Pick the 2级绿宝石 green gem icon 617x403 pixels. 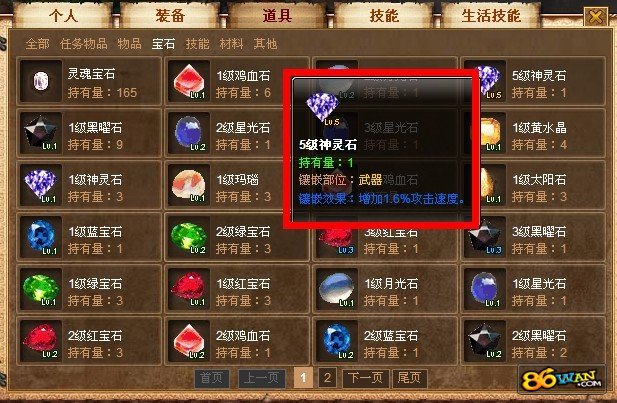point(189,237)
